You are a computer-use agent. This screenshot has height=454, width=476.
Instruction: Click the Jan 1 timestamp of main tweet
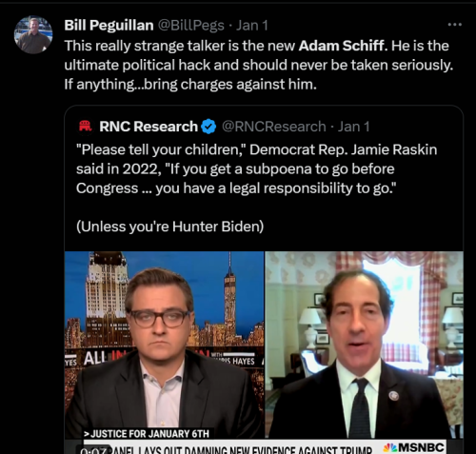pos(252,25)
